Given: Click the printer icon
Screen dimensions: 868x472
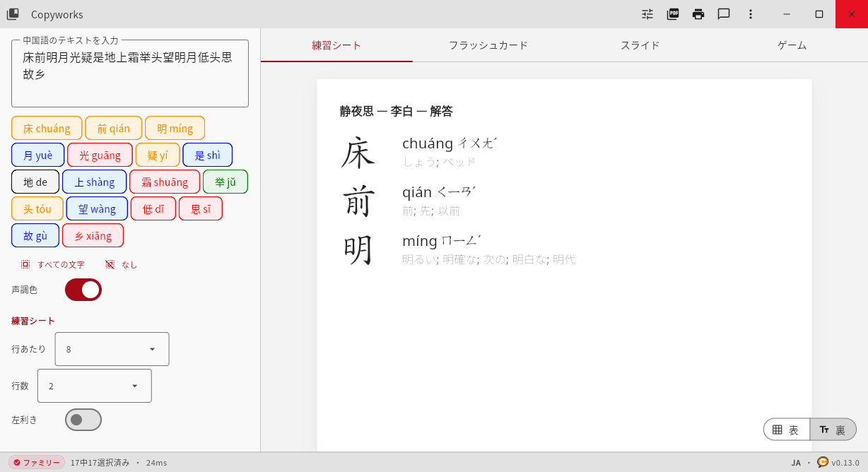Looking at the screenshot, I should click(698, 14).
